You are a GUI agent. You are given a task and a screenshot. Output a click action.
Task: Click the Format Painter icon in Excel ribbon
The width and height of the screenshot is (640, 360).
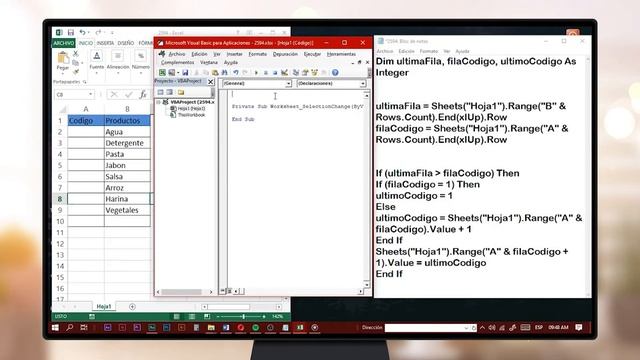tap(76, 72)
